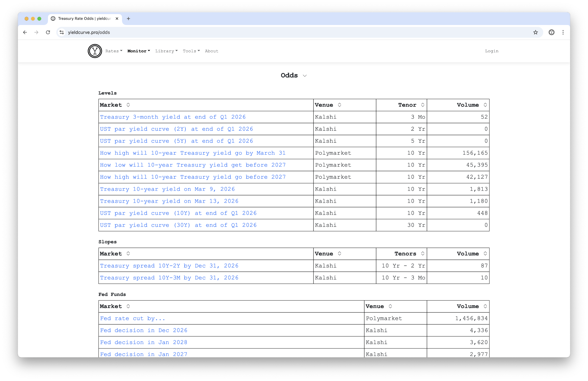Open site information icon in address bar
Image resolution: width=588 pixels, height=381 pixels.
[x=62, y=32]
